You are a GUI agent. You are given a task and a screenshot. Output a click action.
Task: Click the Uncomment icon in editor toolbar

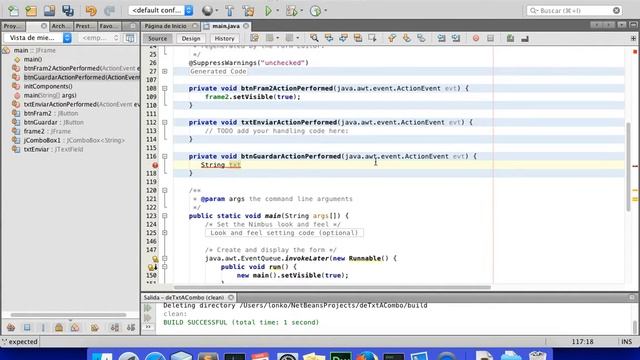coord(525,38)
